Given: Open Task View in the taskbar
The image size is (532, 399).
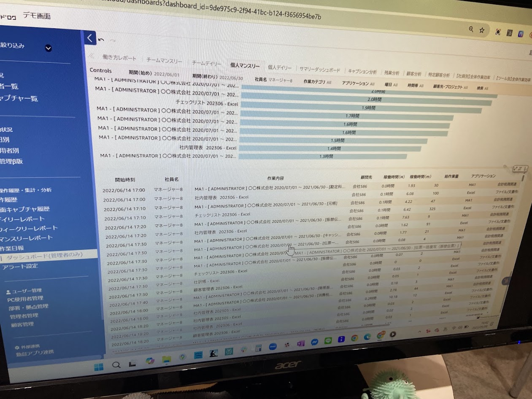Looking at the screenshot, I should 132,364.
